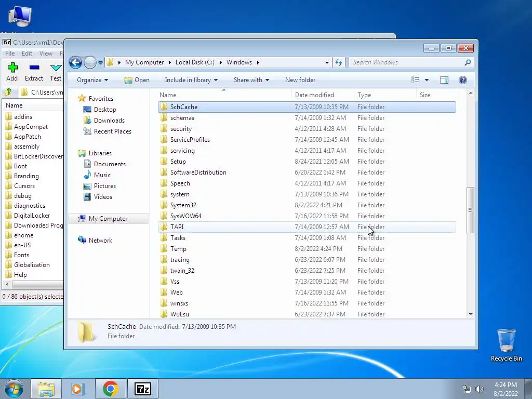Open Music library
This screenshot has width=532, height=399.
tap(97, 175)
